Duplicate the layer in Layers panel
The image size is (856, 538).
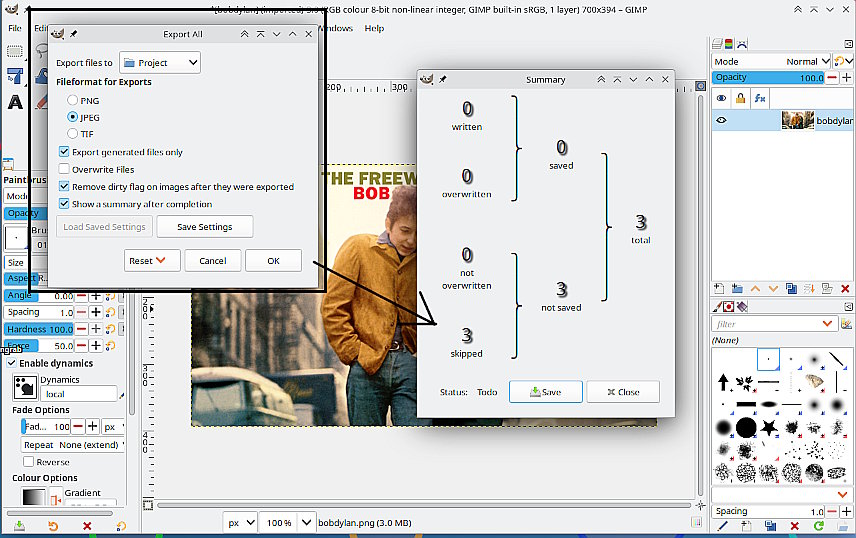point(790,288)
